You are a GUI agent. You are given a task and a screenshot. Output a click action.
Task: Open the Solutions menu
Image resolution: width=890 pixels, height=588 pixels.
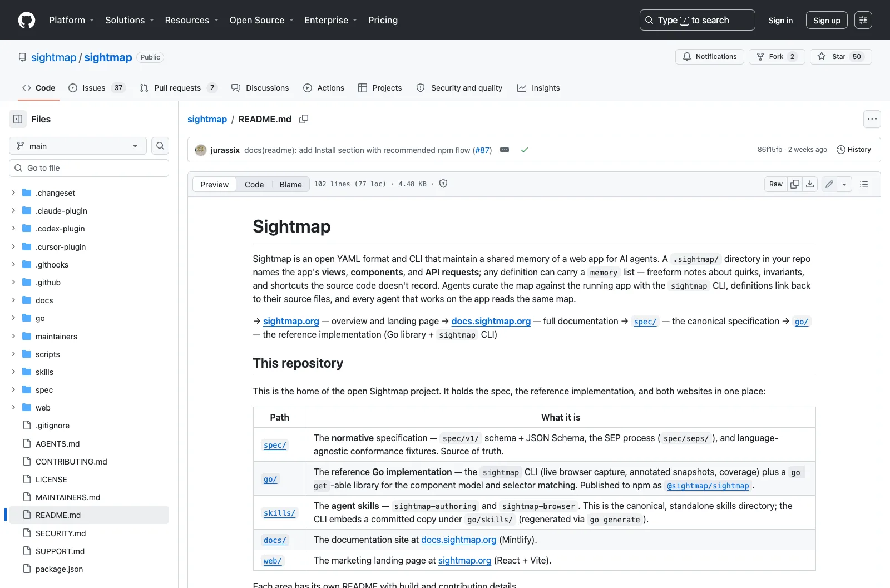pyautogui.click(x=130, y=20)
